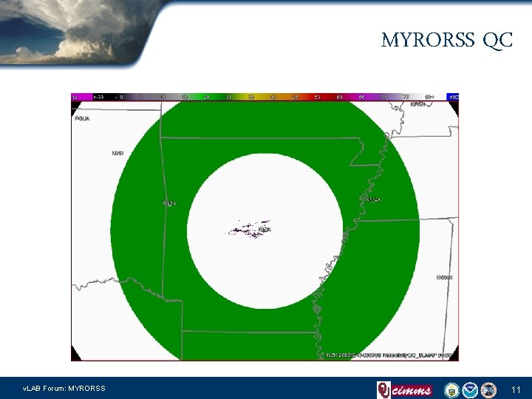Click the "MYRORSS QC" slide title
The width and height of the screenshot is (532, 399).
(447, 40)
